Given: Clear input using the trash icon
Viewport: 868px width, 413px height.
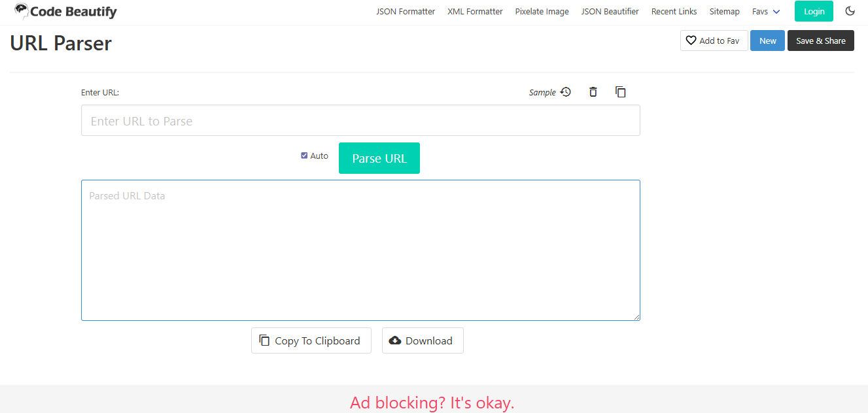Looking at the screenshot, I should pyautogui.click(x=593, y=92).
